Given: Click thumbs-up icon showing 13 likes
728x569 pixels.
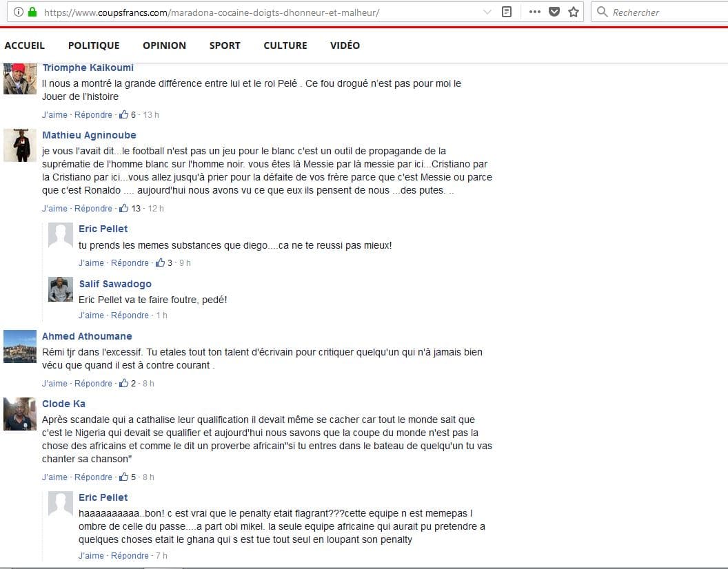Looking at the screenshot, I should click(x=123, y=208).
